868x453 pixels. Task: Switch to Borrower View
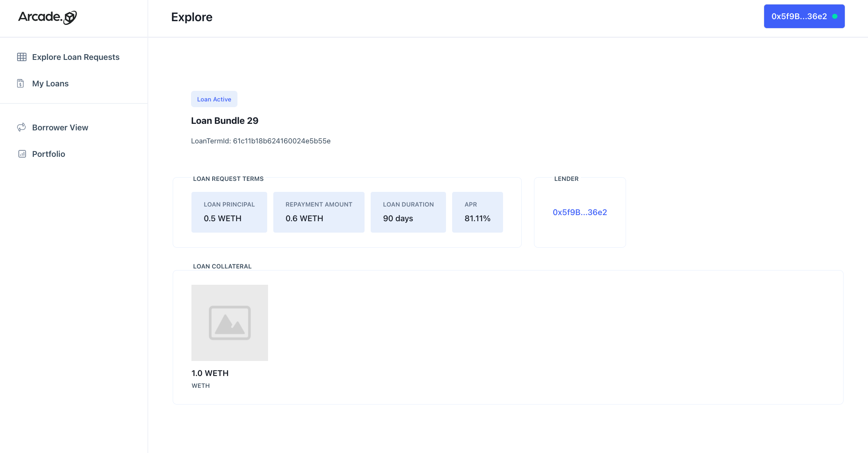click(60, 128)
